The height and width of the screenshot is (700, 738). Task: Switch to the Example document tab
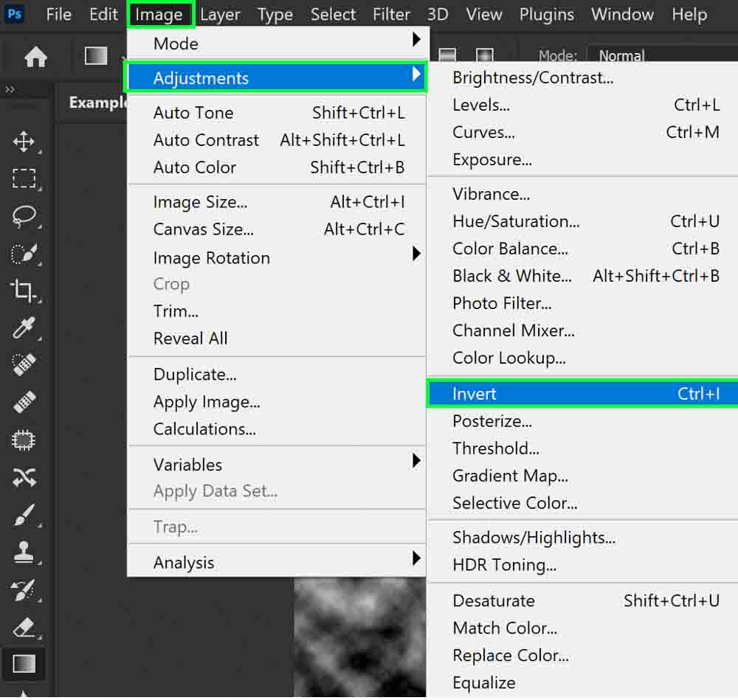(97, 102)
